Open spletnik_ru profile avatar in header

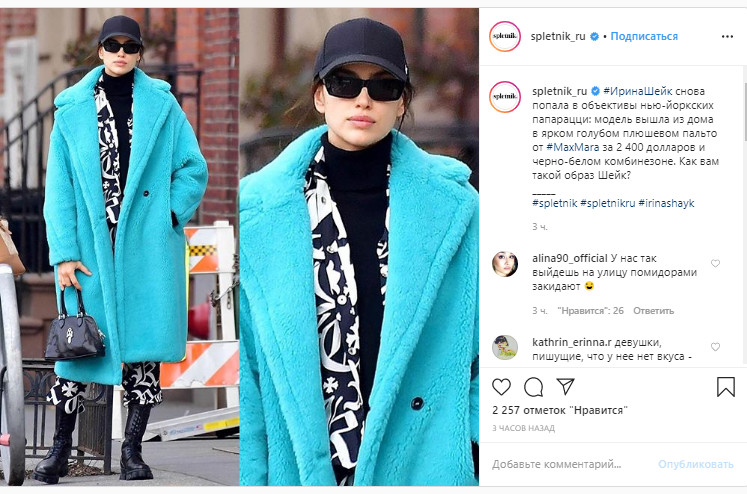point(505,36)
